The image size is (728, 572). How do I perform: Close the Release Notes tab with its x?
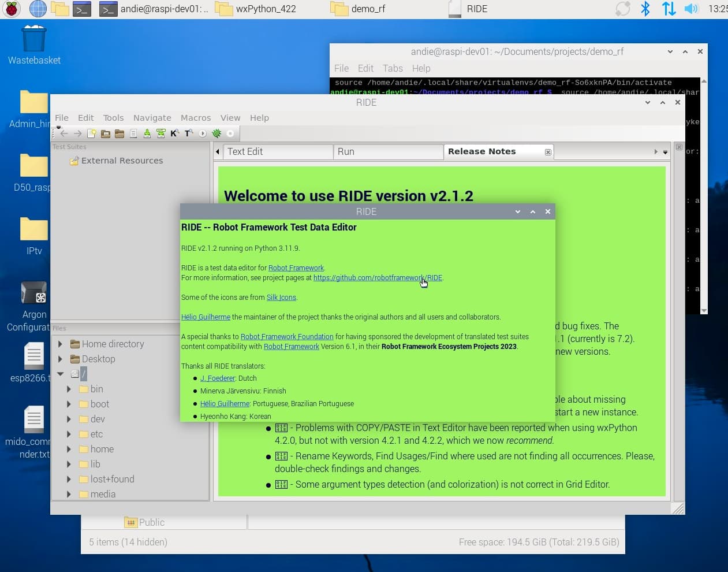(548, 152)
